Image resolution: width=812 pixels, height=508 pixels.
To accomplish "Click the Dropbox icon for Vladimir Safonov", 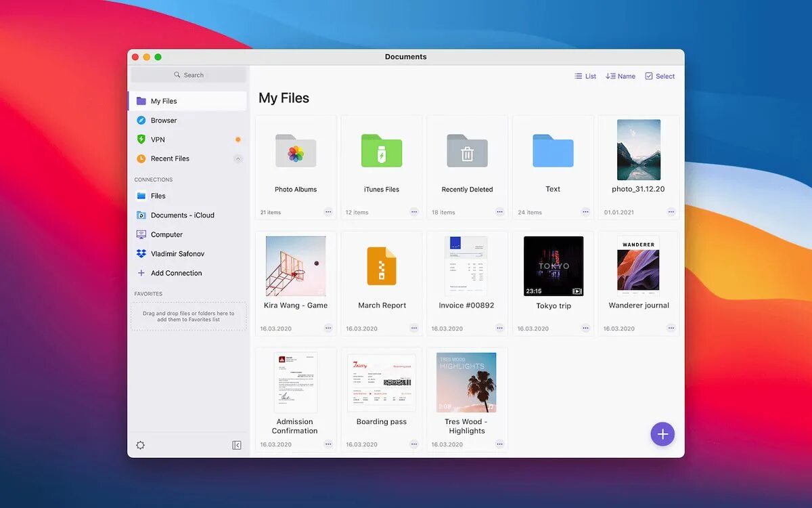I will point(141,253).
